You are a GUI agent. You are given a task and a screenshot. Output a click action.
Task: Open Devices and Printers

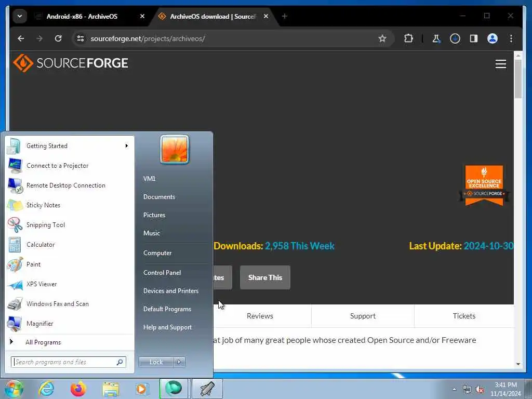pyautogui.click(x=171, y=291)
